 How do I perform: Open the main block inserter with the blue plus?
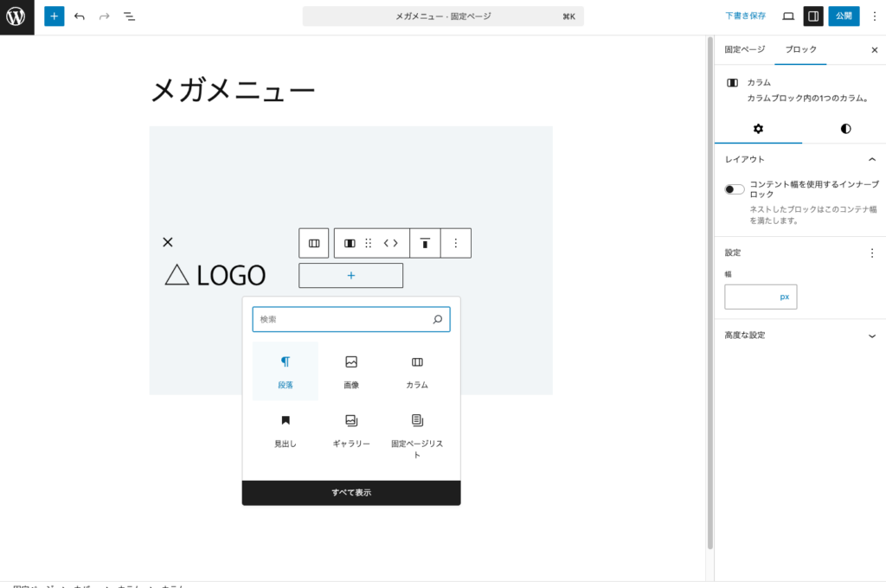[x=54, y=16]
